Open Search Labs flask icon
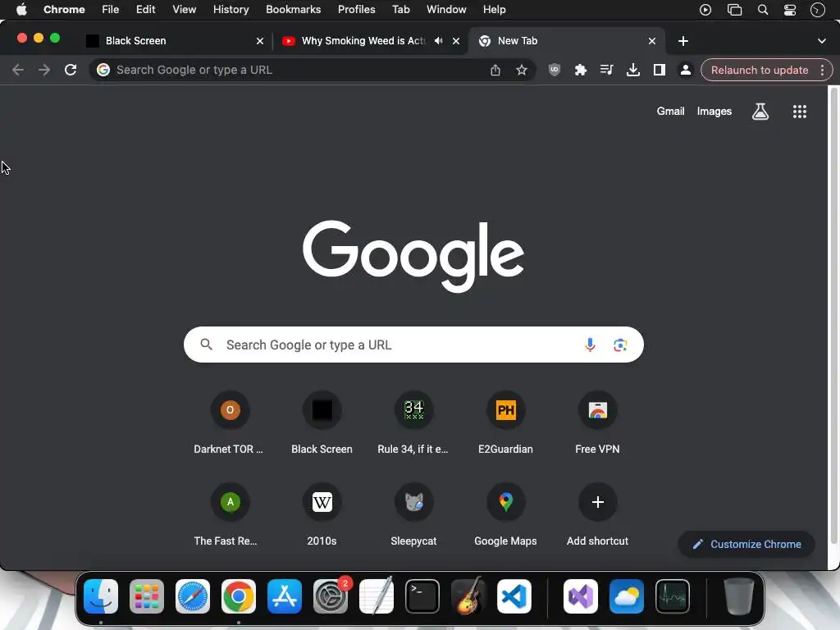This screenshot has width=840, height=630. pyautogui.click(x=760, y=112)
